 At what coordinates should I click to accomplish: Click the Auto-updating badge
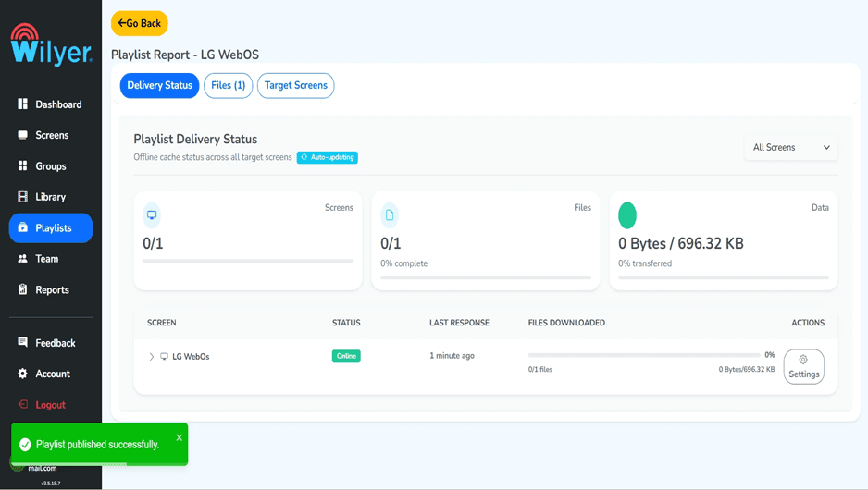328,157
